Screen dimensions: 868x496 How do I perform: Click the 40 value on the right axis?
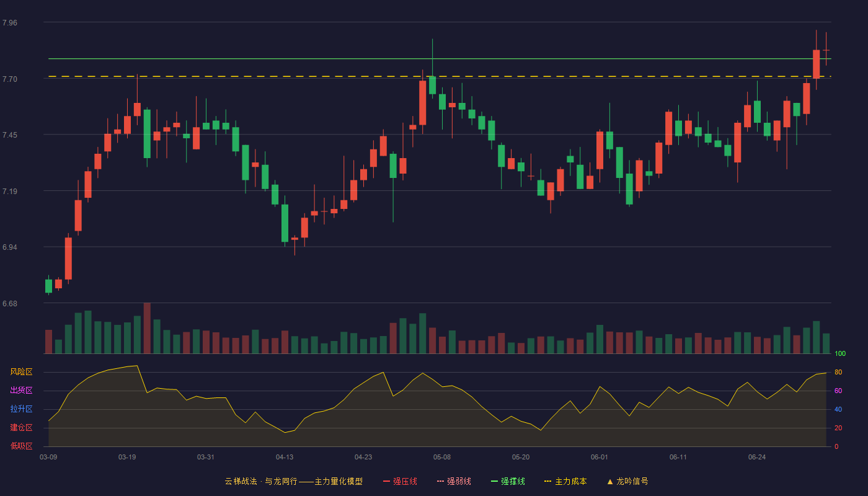tap(838, 409)
